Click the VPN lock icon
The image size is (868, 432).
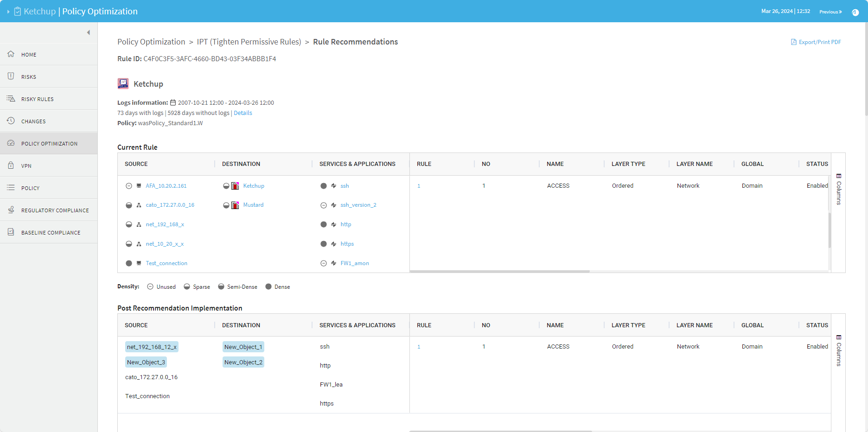tap(11, 165)
